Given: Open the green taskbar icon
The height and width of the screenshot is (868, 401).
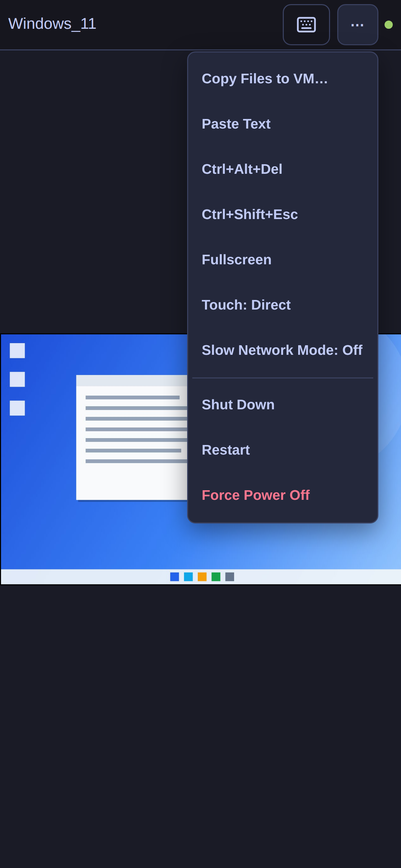Looking at the screenshot, I should pyautogui.click(x=216, y=577).
